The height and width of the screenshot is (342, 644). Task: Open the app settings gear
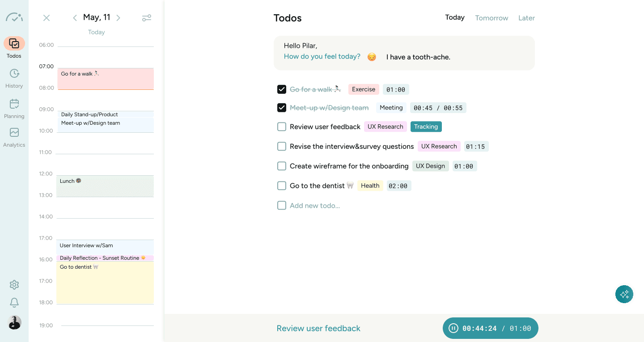(x=14, y=285)
